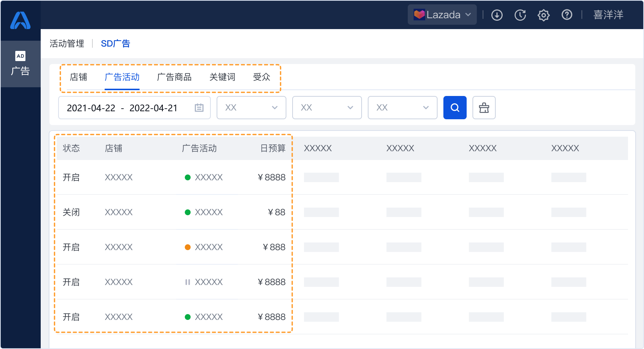The image size is (644, 349).
Task: Open the history clock icon
Action: coord(520,15)
